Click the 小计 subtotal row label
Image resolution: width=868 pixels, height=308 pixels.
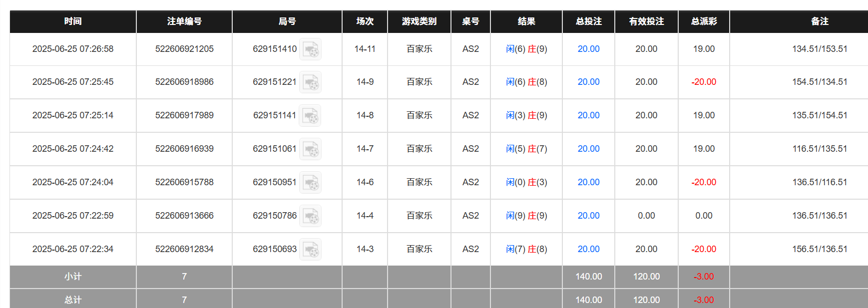pyautogui.click(x=73, y=277)
